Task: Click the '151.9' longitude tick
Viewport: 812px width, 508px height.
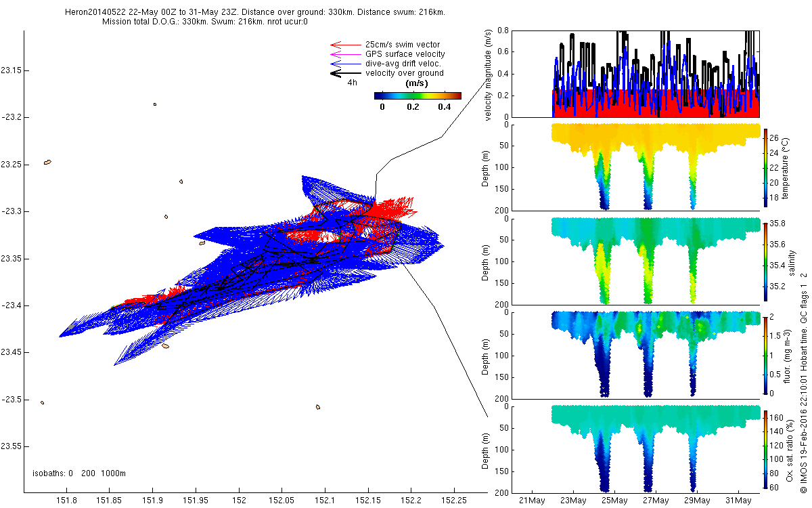Action: (152, 501)
